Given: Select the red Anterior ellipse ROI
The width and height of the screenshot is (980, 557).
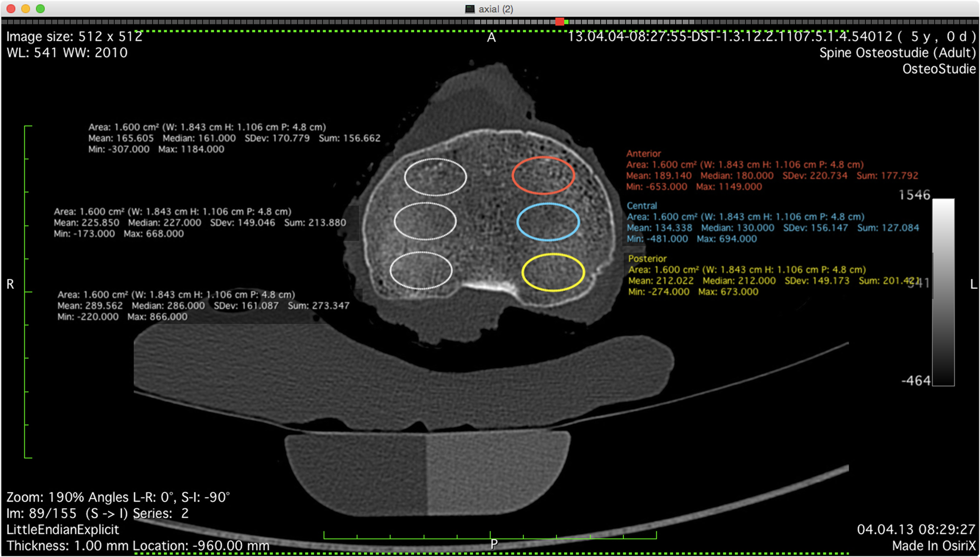Looking at the screenshot, I should coord(543,175).
